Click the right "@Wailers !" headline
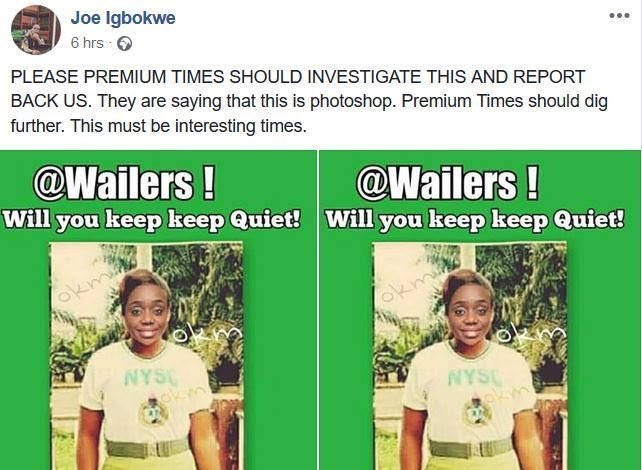 (447, 183)
